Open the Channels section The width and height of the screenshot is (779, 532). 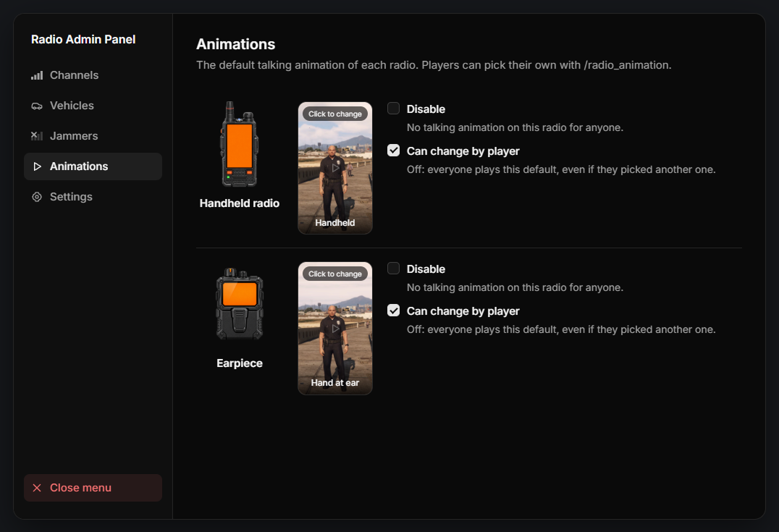pyautogui.click(x=93, y=75)
